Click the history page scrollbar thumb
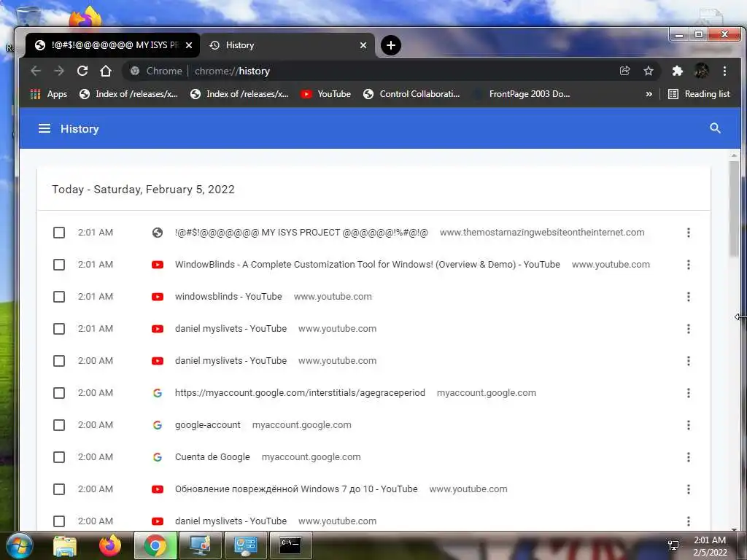Image resolution: width=747 pixels, height=560 pixels. coord(734,209)
